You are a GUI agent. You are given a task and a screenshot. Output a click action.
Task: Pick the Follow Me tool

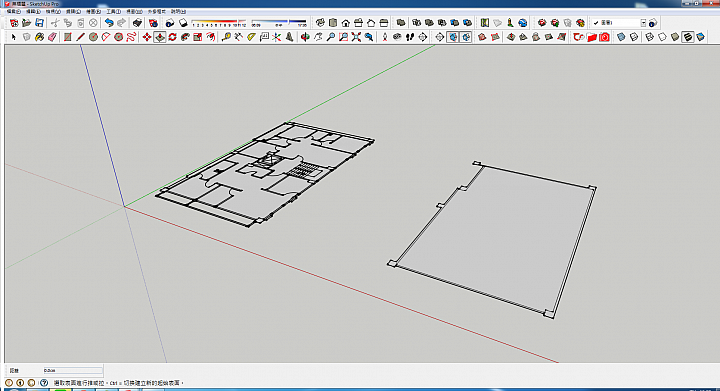pos(185,37)
